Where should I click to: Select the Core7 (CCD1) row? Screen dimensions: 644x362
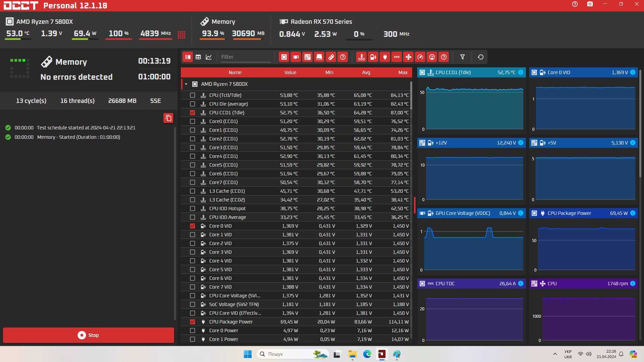tap(297, 182)
